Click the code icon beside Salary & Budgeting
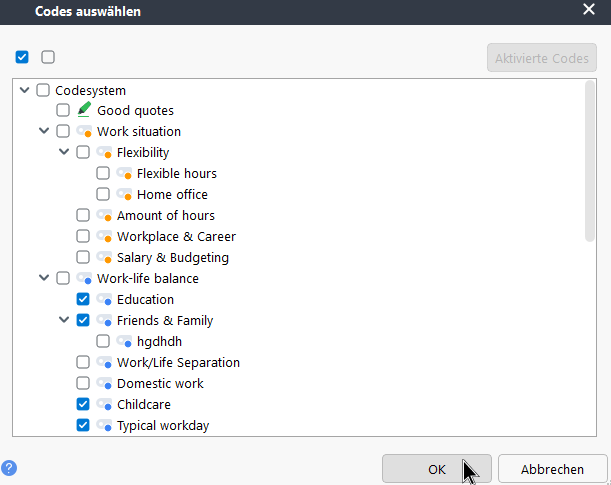 (104, 257)
